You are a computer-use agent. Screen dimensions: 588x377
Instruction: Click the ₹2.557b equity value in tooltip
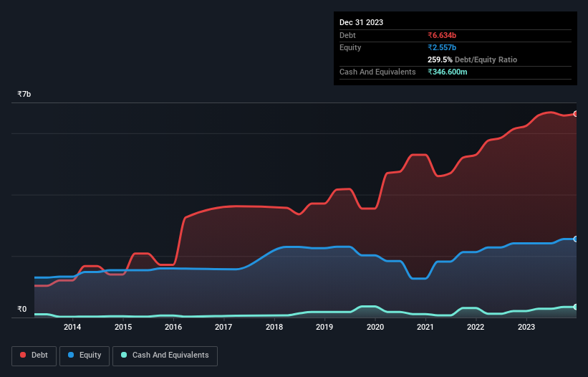coord(442,47)
